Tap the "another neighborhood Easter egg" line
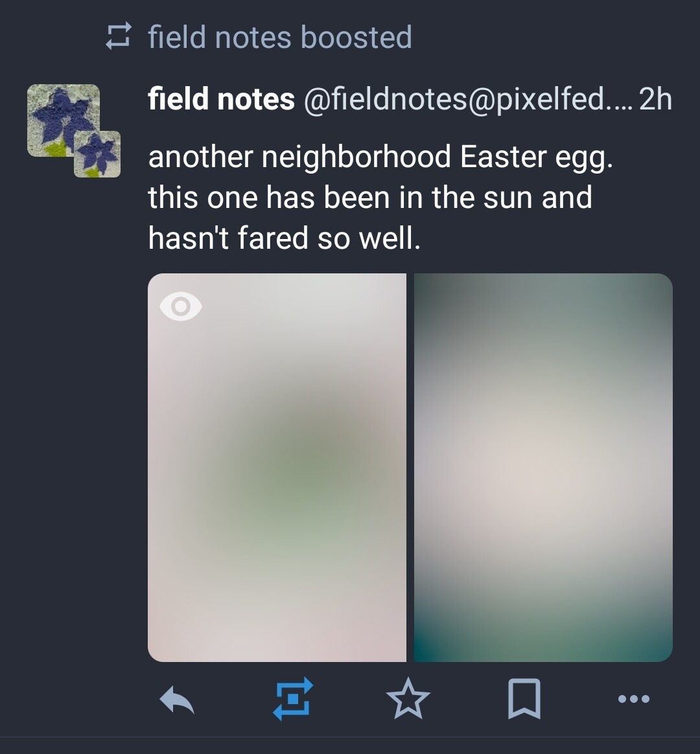Viewport: 700px width, 754px height. [380, 157]
